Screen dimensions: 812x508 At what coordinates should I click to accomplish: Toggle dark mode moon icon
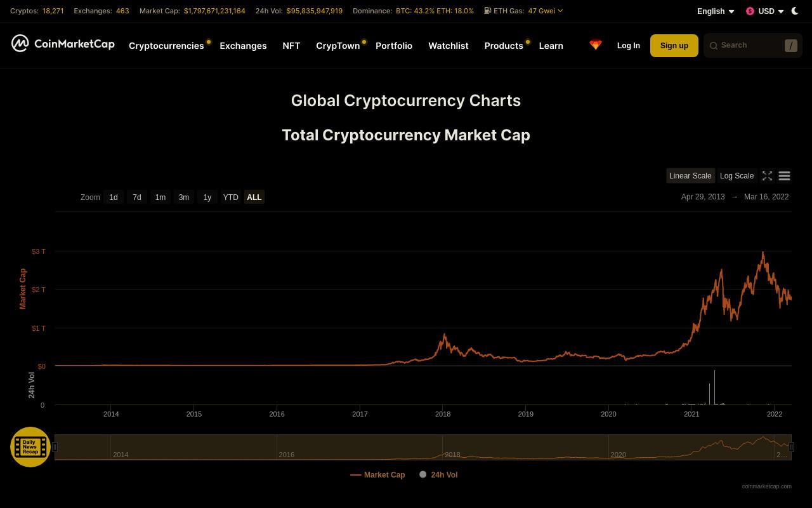coord(795,11)
